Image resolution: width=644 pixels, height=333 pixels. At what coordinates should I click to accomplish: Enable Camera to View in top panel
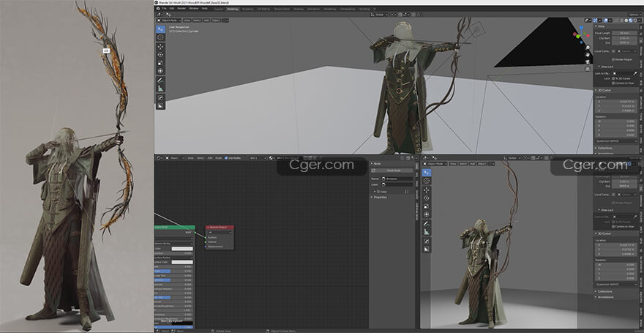coord(613,83)
